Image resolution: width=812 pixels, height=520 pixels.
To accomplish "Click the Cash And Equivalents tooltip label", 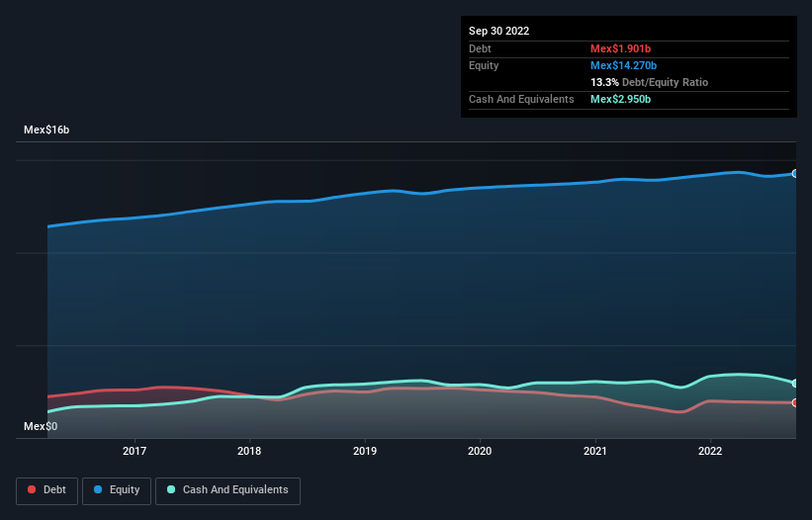I will (x=521, y=99).
